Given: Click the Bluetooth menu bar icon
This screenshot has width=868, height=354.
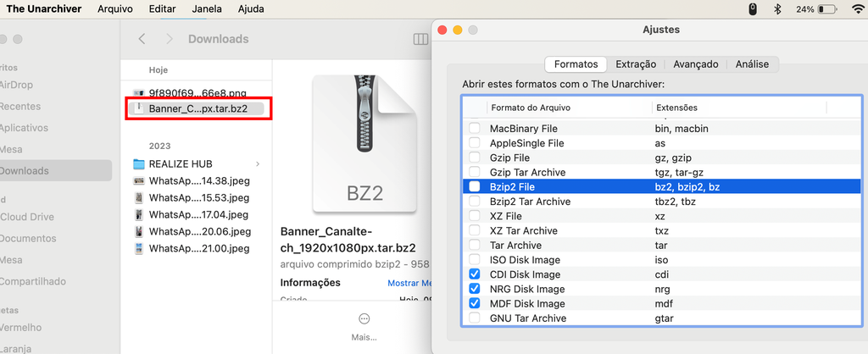Looking at the screenshot, I should (777, 8).
